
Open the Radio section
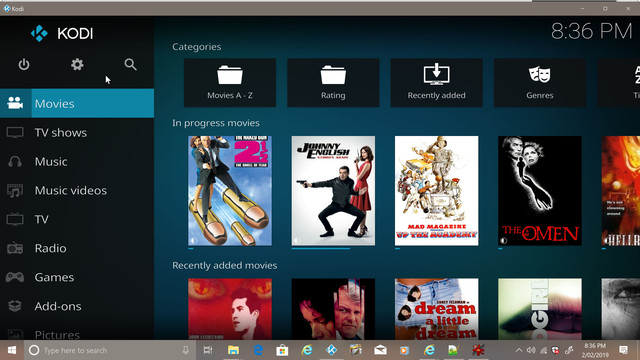tap(77, 248)
